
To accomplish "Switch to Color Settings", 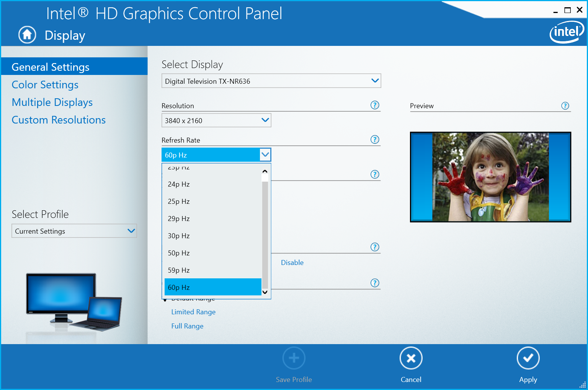I will coord(45,84).
